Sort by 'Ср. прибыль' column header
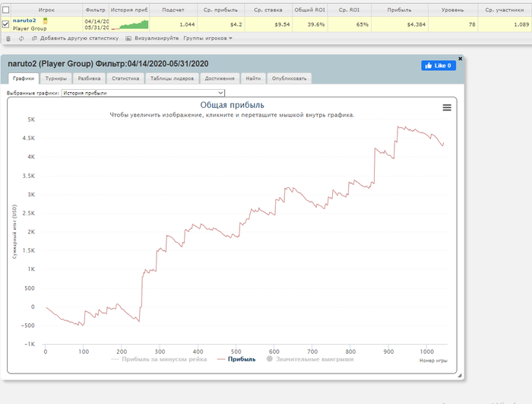The width and height of the screenshot is (532, 404). coord(220,10)
